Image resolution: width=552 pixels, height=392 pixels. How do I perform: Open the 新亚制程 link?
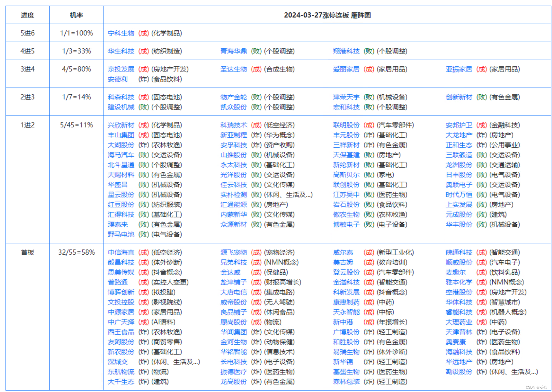pyautogui.click(x=234, y=135)
